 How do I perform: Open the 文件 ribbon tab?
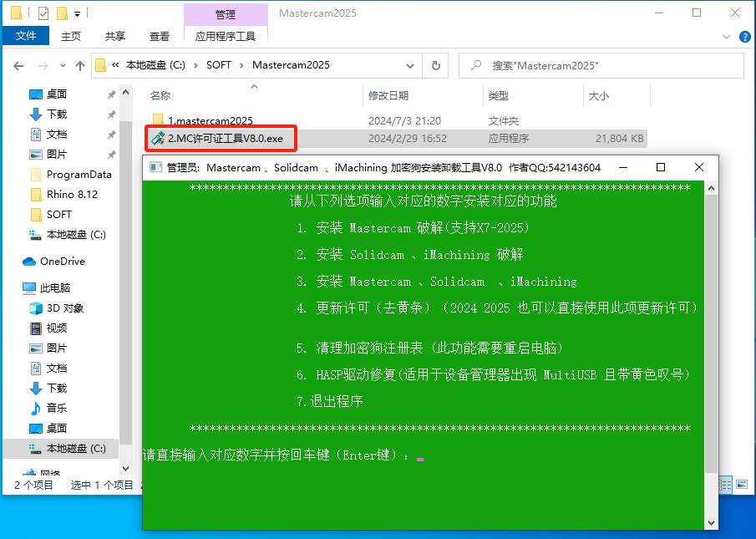coord(26,36)
